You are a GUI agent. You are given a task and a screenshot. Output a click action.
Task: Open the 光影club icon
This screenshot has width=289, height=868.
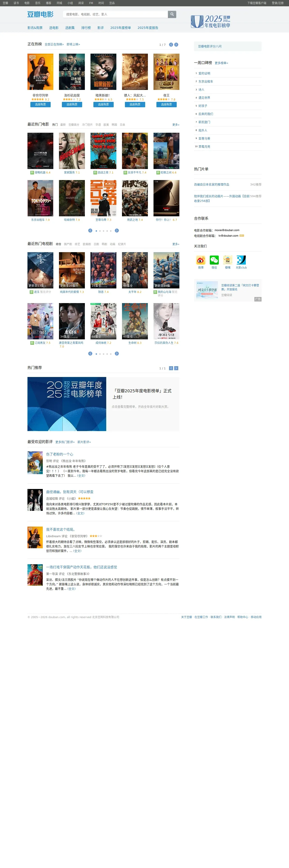point(241,260)
